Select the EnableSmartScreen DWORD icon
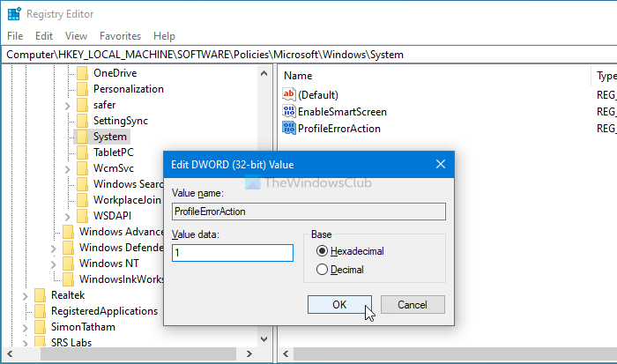The width and height of the screenshot is (617, 364). pyautogui.click(x=289, y=111)
